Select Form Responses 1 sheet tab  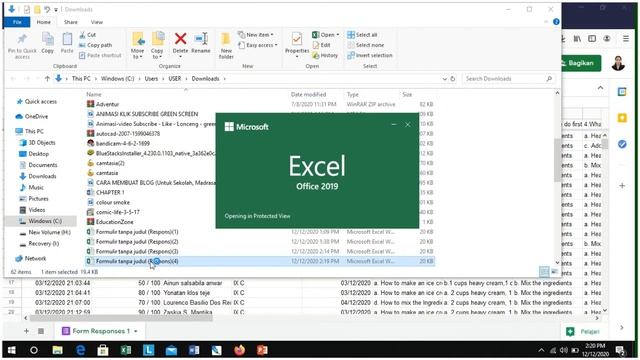(101, 331)
